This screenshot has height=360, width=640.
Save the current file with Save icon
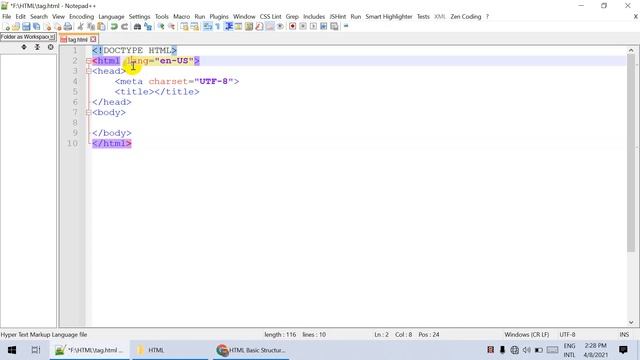pos(26,27)
